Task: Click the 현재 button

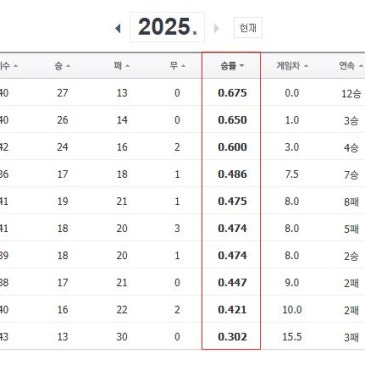Action: 248,28
